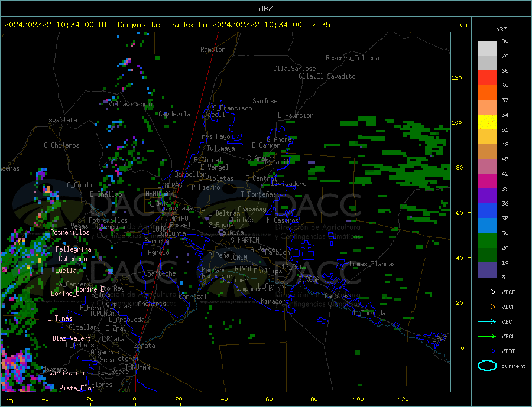
Task: Select the gold 48-51 dBZ swatch
Action: (x=487, y=136)
